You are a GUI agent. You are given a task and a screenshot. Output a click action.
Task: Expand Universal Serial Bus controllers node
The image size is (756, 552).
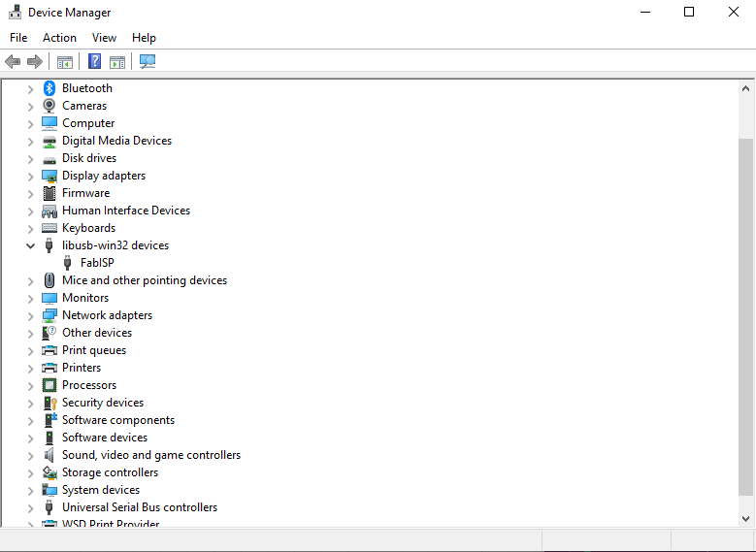tap(30, 507)
